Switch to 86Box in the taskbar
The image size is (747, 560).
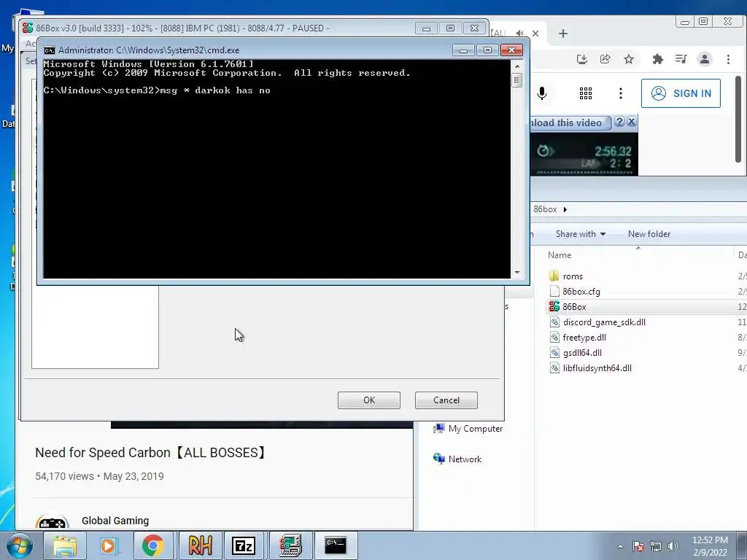[290, 545]
